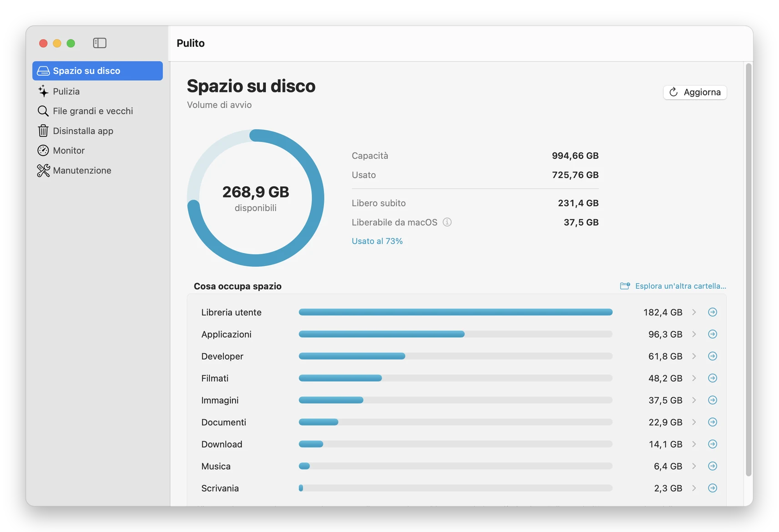Viewport: 779px width, 532px height.
Task: Expand the Applicazioni row chevron
Action: [694, 334]
